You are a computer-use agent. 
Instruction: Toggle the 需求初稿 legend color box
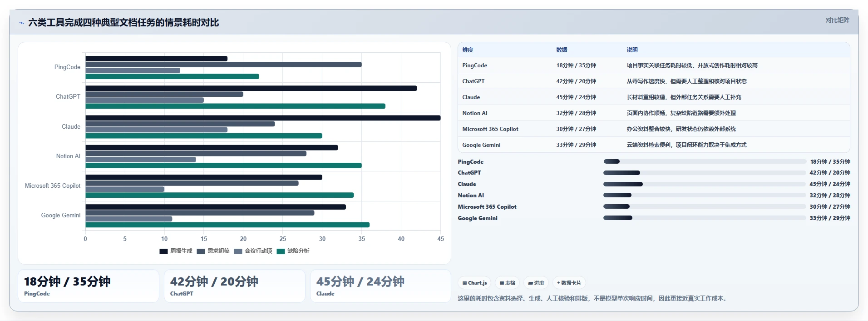pyautogui.click(x=201, y=251)
